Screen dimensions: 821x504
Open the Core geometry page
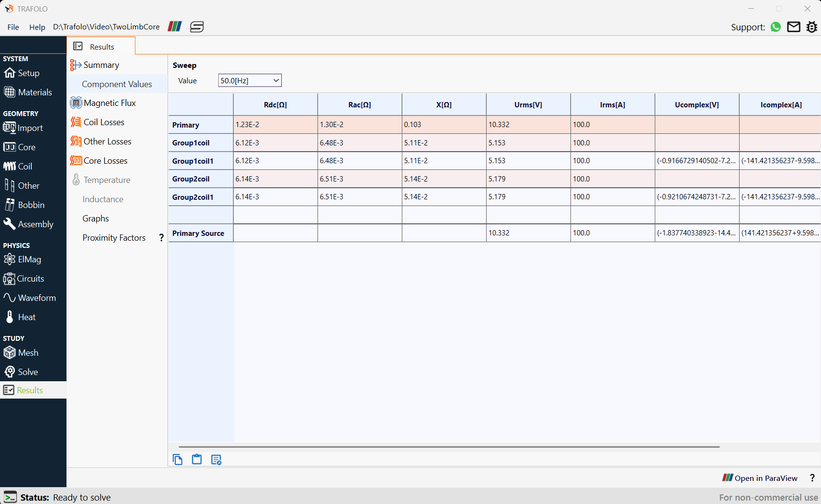point(20,147)
